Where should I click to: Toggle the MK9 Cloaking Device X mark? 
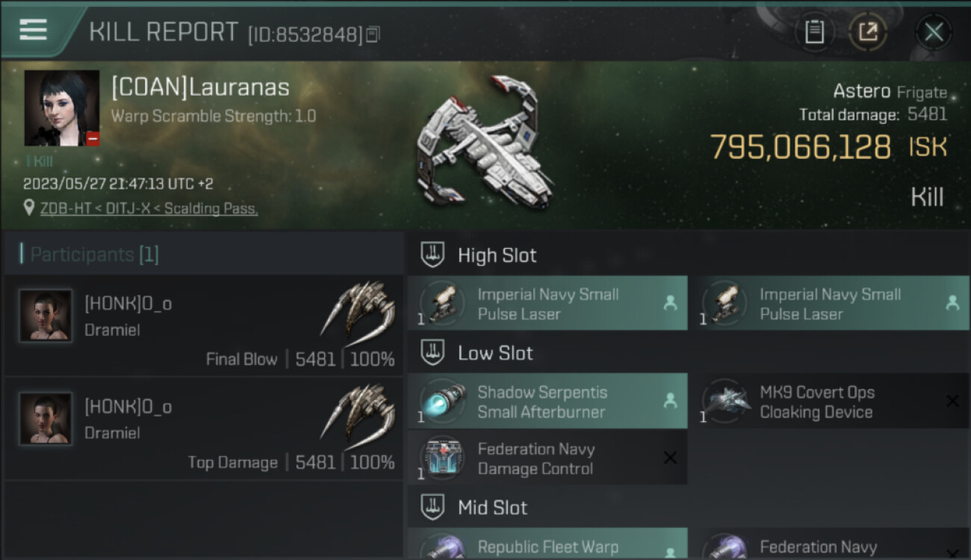point(952,401)
